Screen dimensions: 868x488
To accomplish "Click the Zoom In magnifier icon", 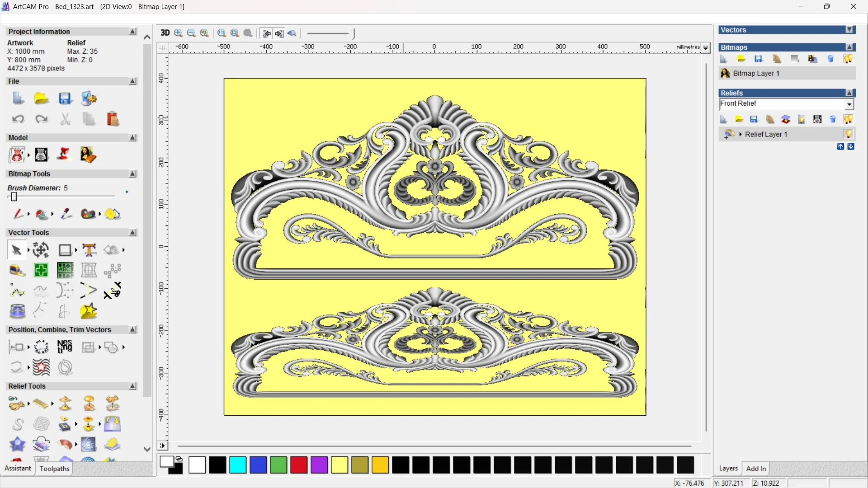I will coord(178,33).
